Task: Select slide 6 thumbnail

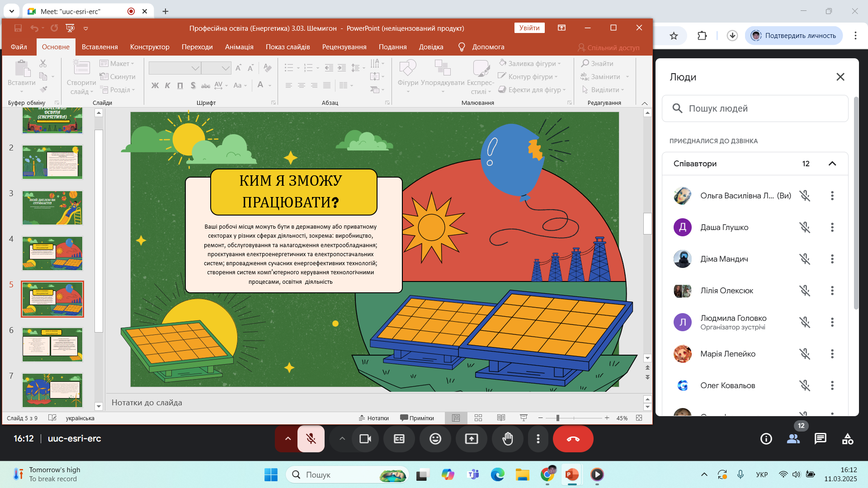Action: pos(52,345)
